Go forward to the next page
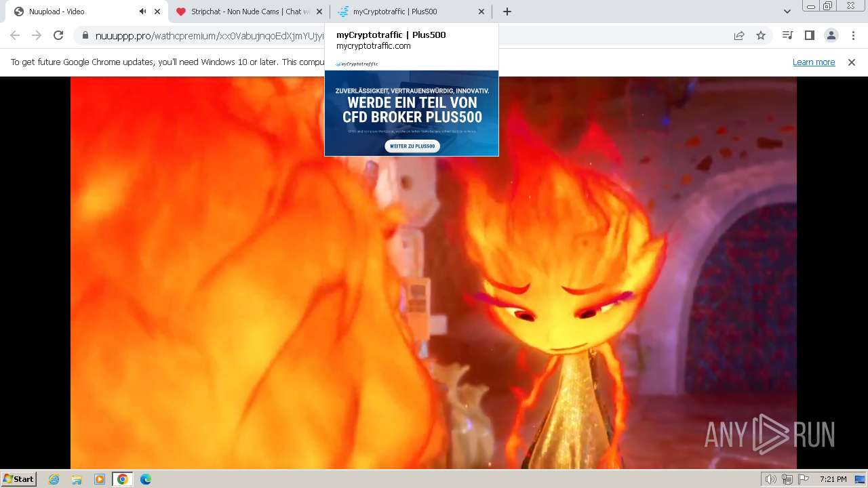868x488 pixels. click(x=37, y=35)
